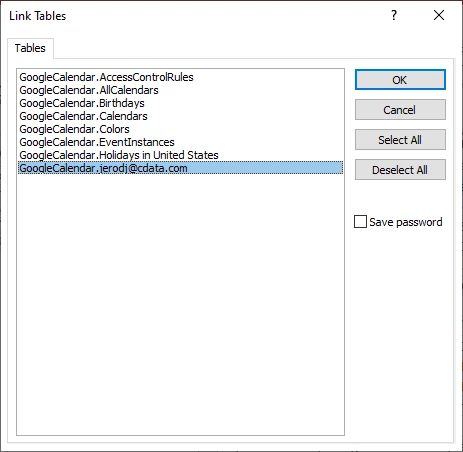Click the Deselect All button
Viewport: 463px width, 452px height.
pos(400,170)
